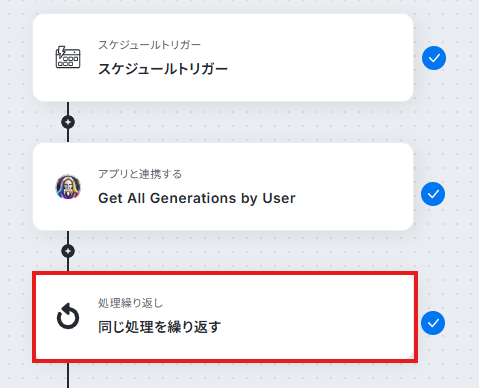Click the 処理繰り返し label
Screen dimensions: 479x388
coord(130,303)
